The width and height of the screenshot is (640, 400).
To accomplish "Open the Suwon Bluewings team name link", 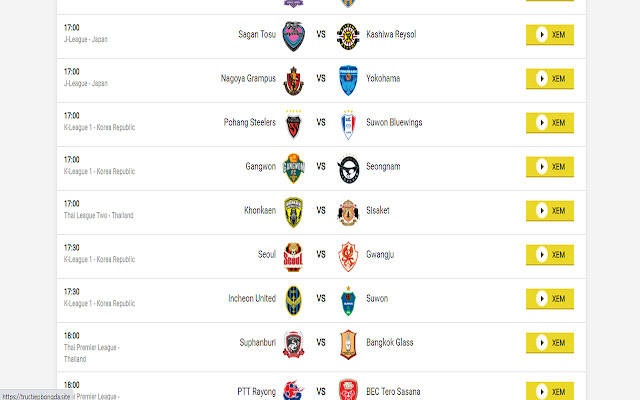I will click(x=394, y=122).
